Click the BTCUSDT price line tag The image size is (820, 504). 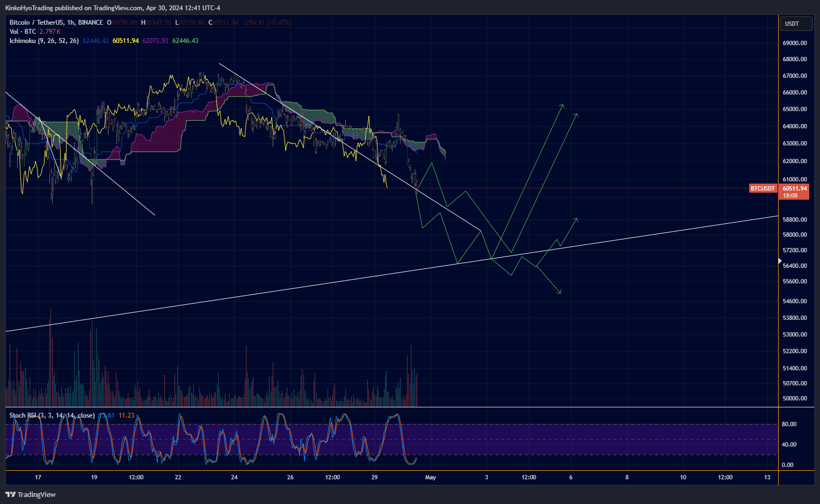[763, 188]
